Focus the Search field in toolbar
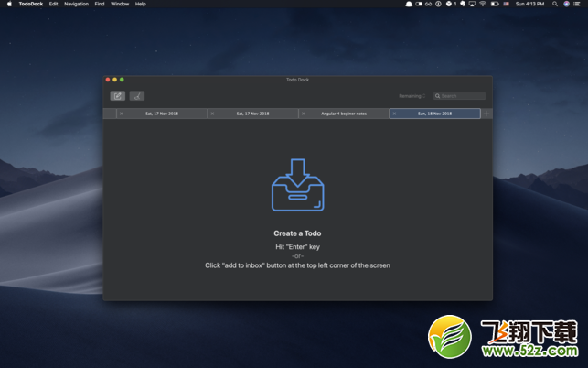Viewport: 588px width, 368px height. point(459,96)
